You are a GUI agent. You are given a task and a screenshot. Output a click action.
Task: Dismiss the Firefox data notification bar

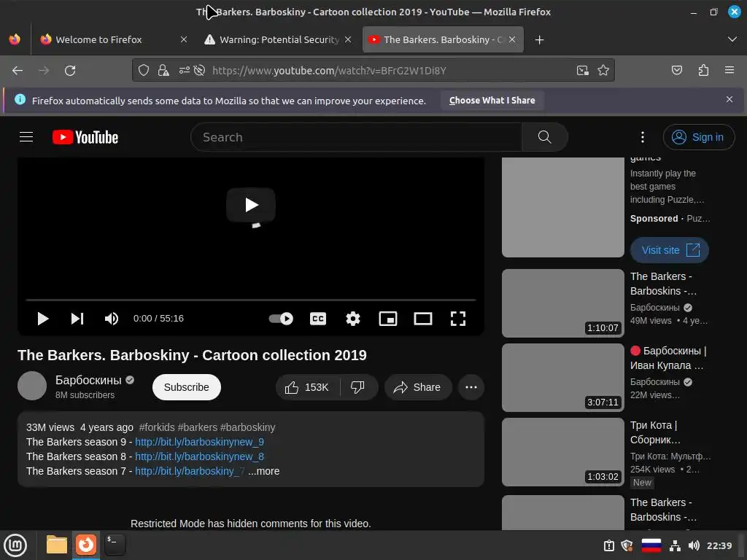pyautogui.click(x=729, y=99)
